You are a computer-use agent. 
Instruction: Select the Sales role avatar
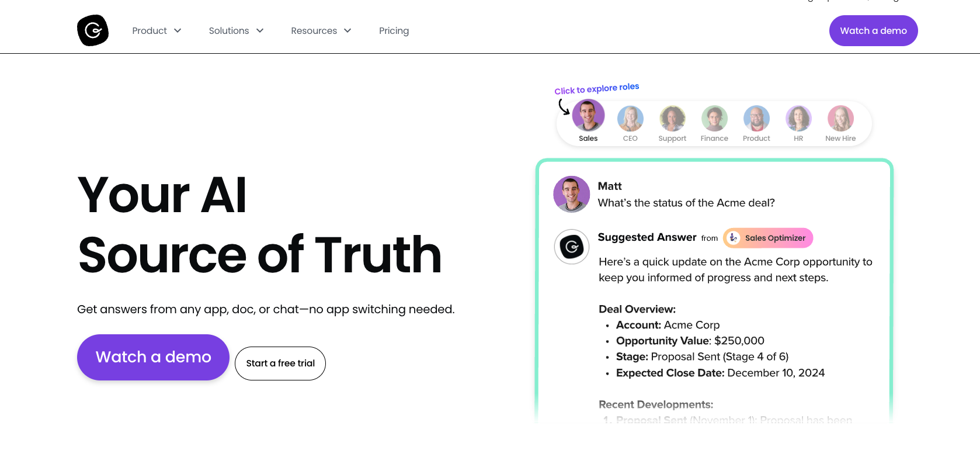(588, 115)
